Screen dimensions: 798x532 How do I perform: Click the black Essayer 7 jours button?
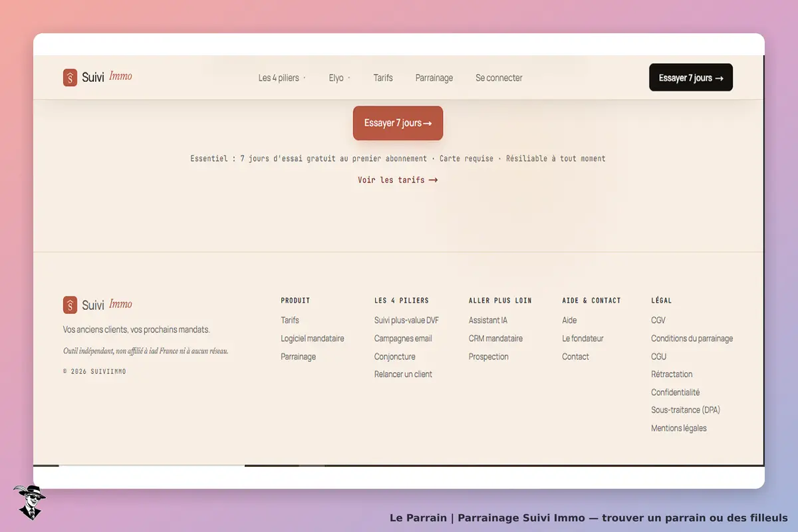pos(691,77)
